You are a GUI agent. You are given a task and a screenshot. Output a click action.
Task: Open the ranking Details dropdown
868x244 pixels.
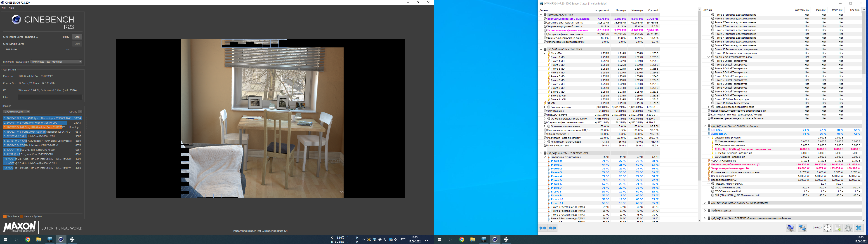tap(80, 112)
